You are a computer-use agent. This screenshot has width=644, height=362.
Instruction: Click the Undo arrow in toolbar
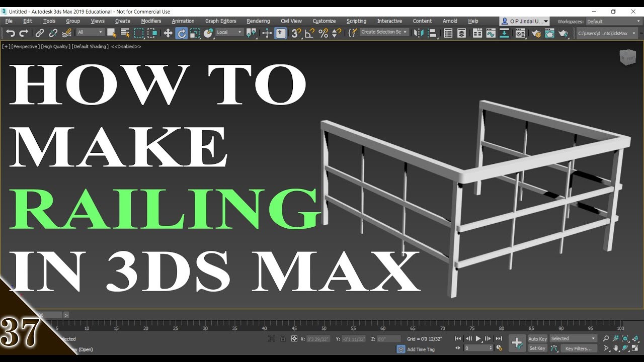(10, 33)
